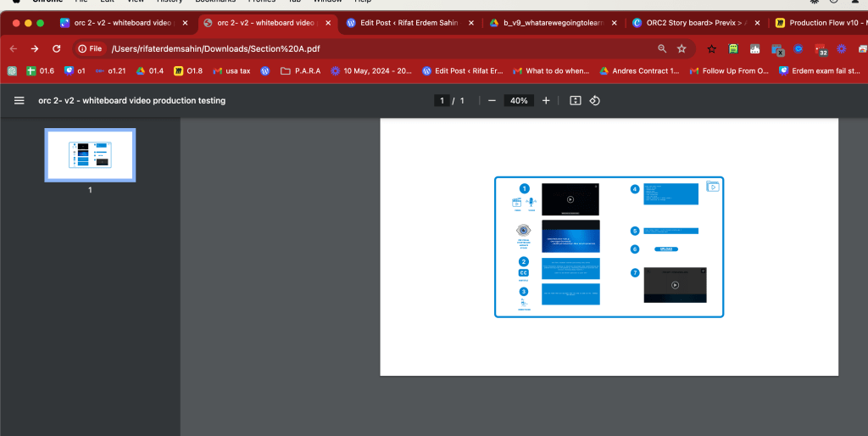
Task: Close the b_v9_whatarewegoingtolearn tab
Action: coord(614,23)
